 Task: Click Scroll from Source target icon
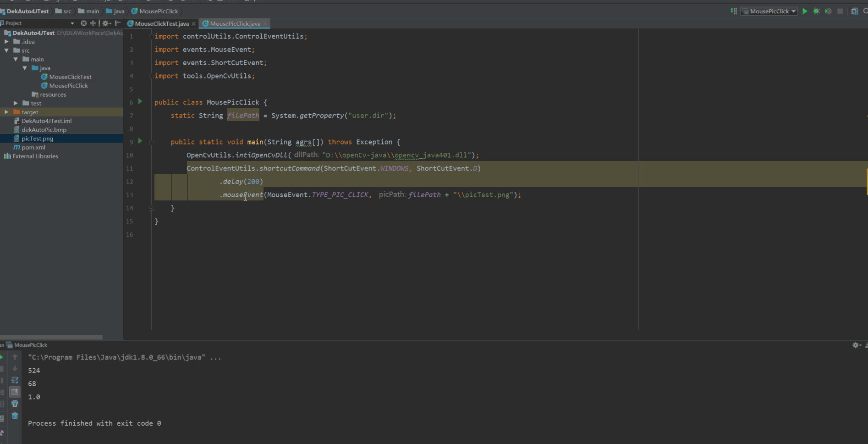pos(83,23)
